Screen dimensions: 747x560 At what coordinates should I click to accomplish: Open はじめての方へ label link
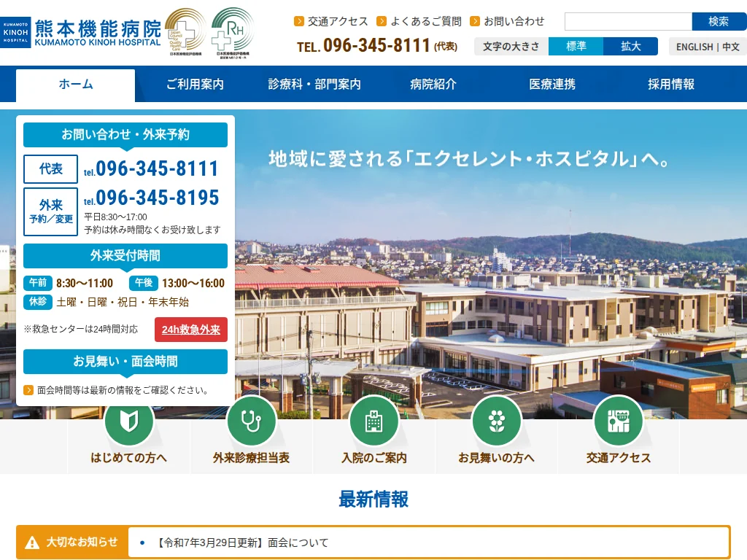point(128,458)
